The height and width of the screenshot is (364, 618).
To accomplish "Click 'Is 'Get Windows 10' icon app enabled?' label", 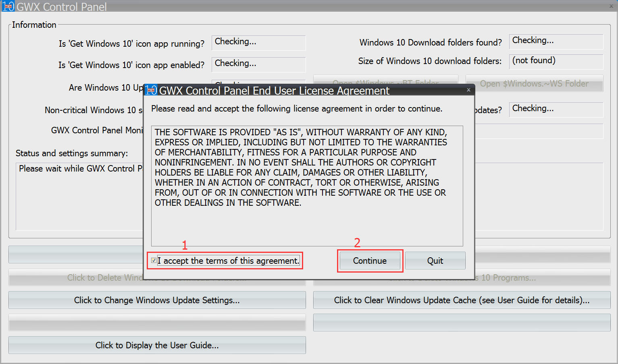I will [131, 65].
